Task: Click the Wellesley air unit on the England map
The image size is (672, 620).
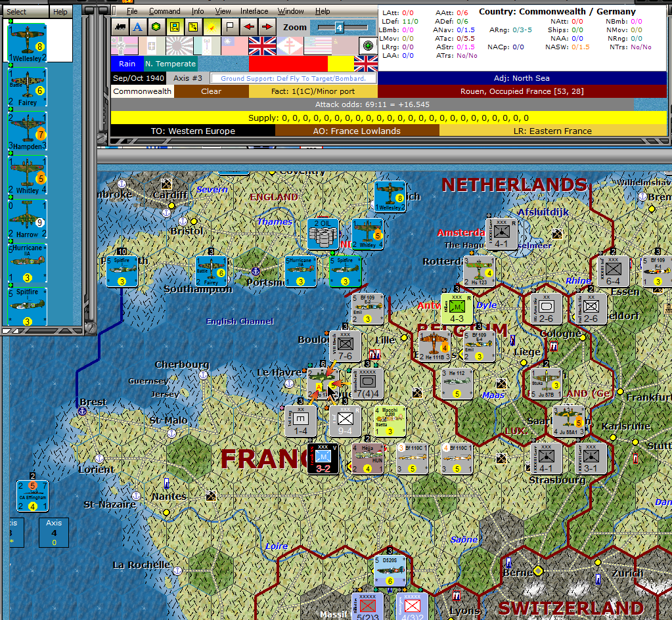Action: point(390,196)
